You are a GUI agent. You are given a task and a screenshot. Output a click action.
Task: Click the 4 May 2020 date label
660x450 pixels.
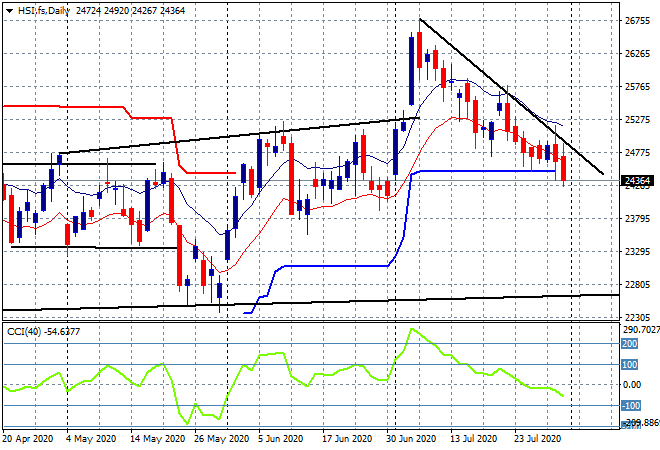point(90,439)
